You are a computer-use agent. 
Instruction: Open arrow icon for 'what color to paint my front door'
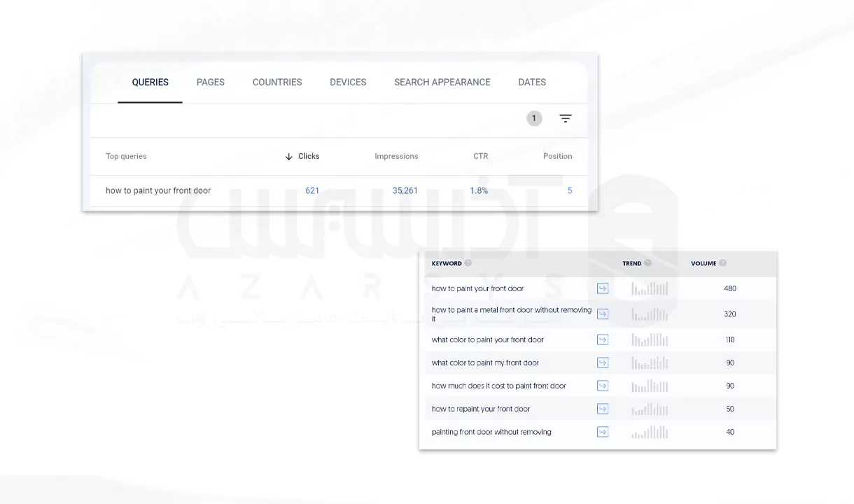click(603, 363)
